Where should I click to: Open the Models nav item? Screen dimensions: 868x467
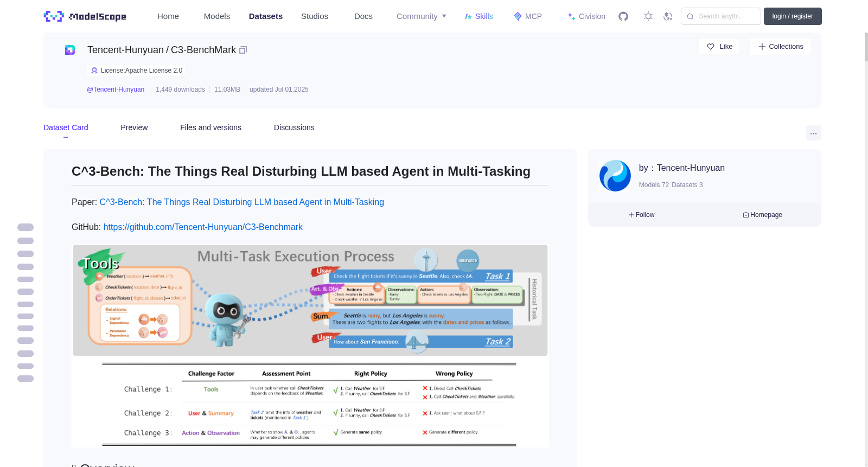point(217,16)
